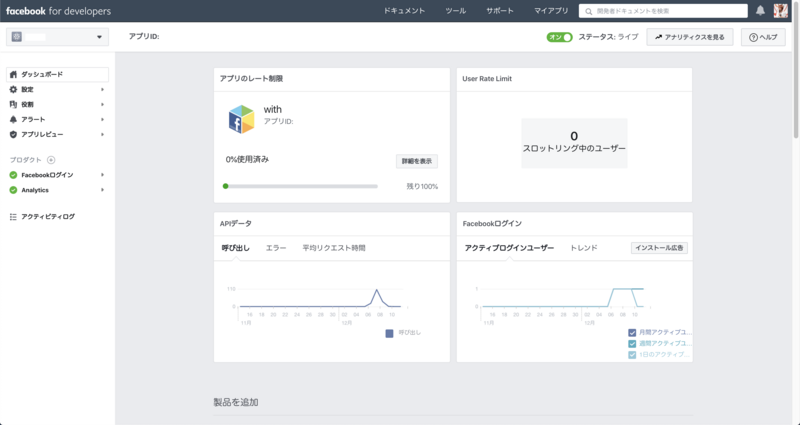Click the developer docs search field

click(x=663, y=11)
